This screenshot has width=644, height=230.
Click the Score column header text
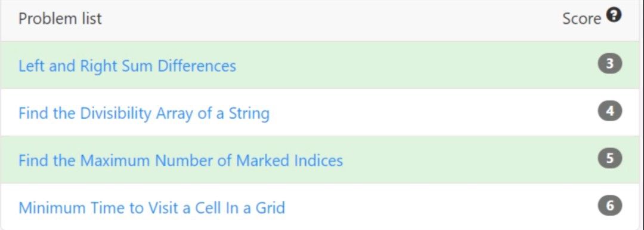click(x=581, y=19)
